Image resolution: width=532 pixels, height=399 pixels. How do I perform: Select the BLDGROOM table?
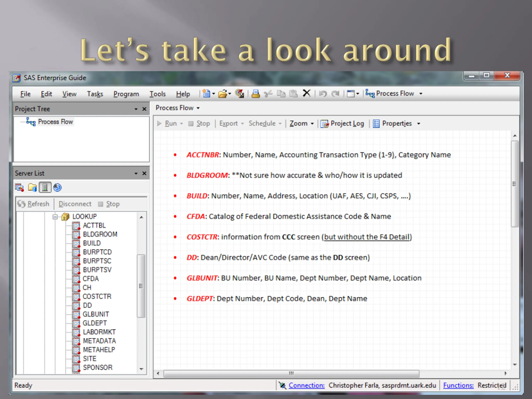pyautogui.click(x=100, y=234)
